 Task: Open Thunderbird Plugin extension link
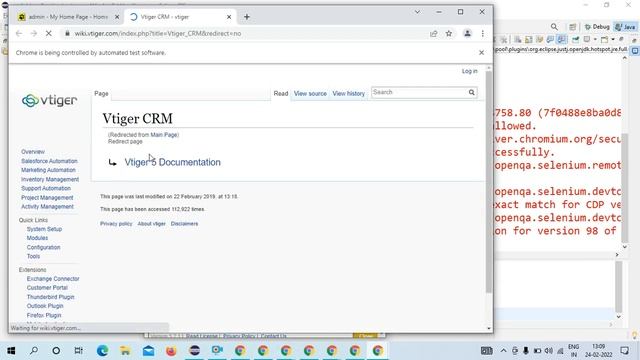pyautogui.click(x=51, y=297)
